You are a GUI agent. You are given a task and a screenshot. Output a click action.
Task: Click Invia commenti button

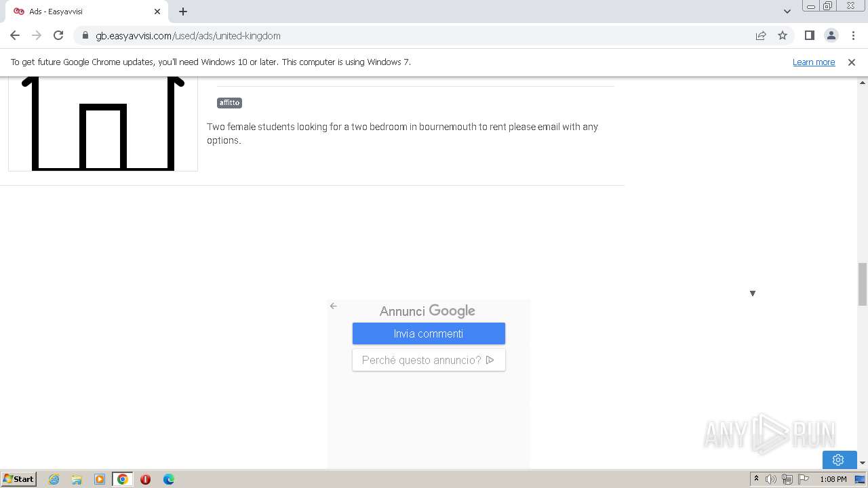429,333
